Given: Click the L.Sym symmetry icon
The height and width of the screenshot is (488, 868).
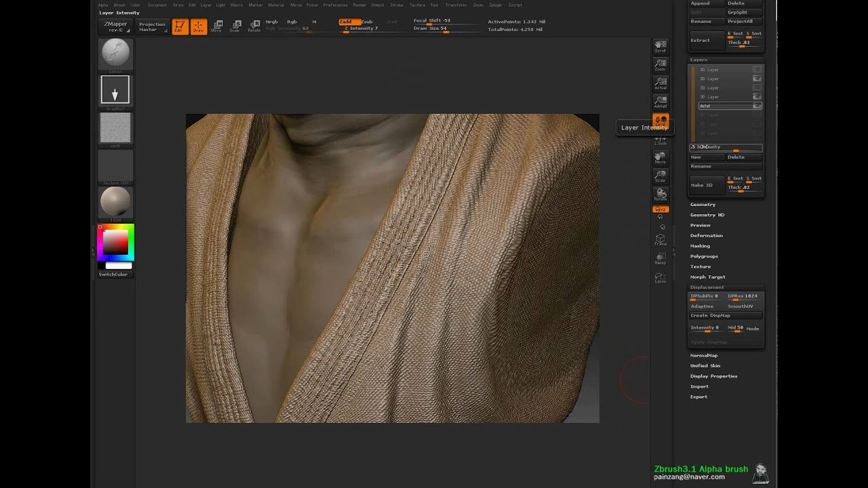Looking at the screenshot, I should pos(660,140).
